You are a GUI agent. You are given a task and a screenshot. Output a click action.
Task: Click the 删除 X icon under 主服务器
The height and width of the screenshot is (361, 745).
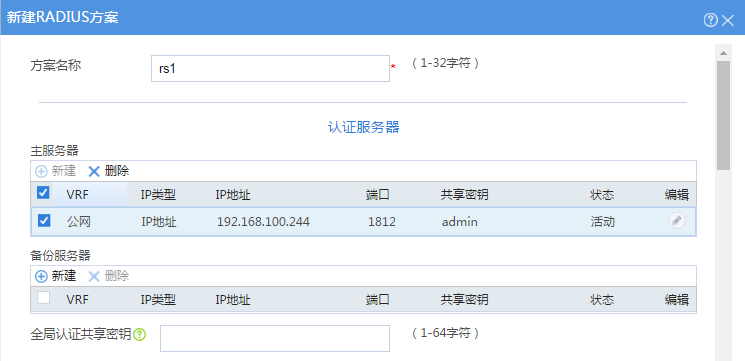(94, 171)
